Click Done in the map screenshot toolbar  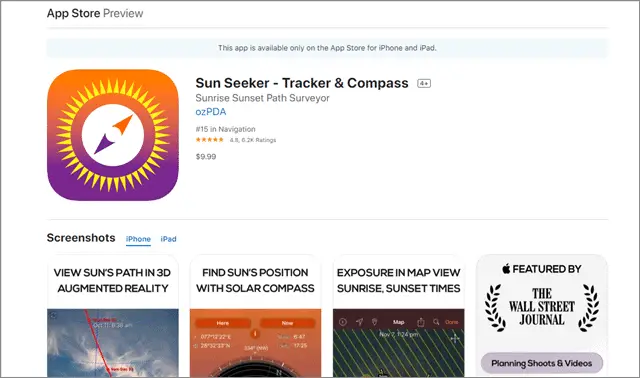[451, 322]
